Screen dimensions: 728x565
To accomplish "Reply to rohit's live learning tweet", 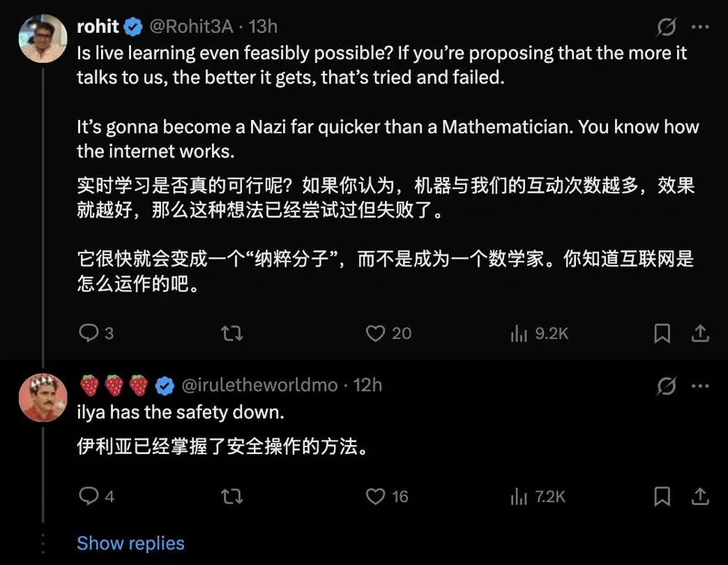I will click(96, 333).
